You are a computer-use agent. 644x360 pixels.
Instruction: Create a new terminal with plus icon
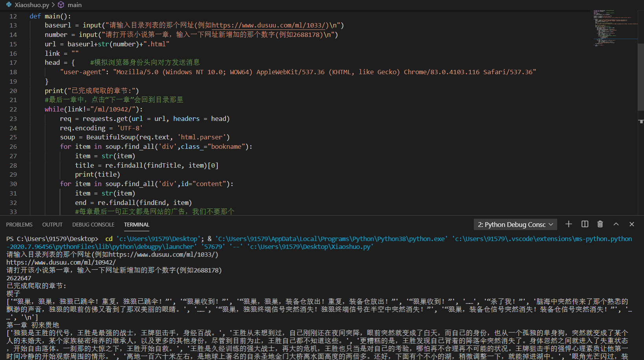point(569,224)
